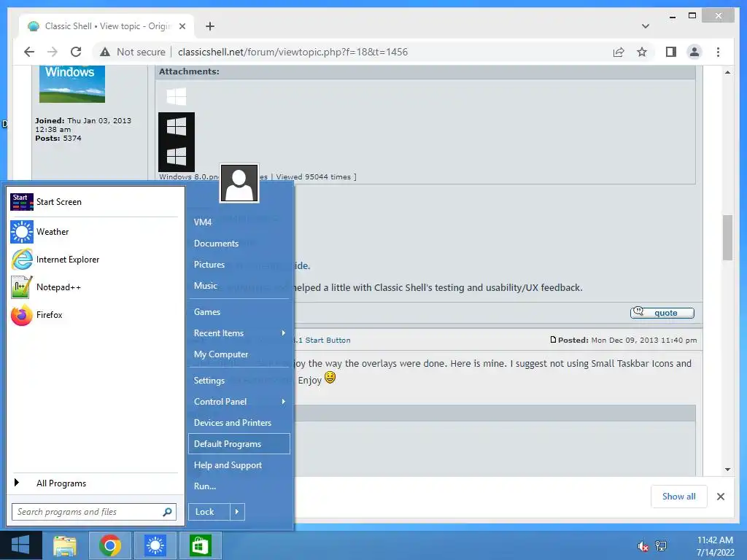Open a new tab with the plus button
Viewport: 747px width, 560px height.
click(x=209, y=26)
